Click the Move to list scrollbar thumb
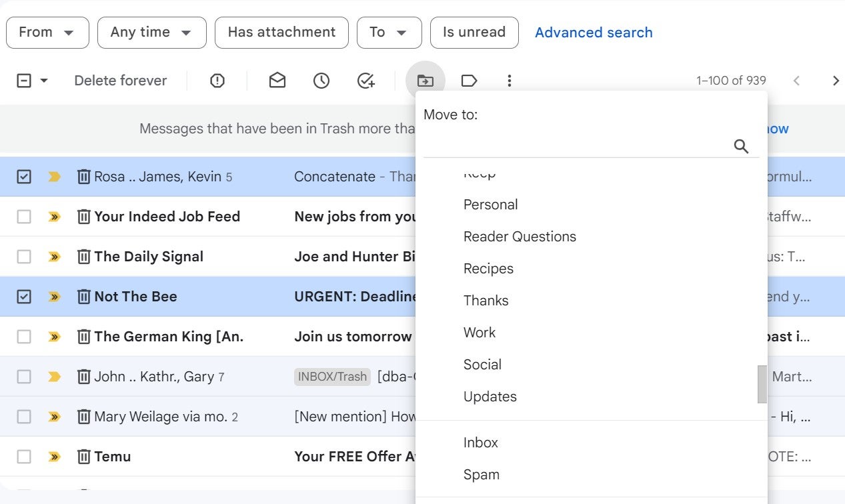The width and height of the screenshot is (845, 504). 762,385
